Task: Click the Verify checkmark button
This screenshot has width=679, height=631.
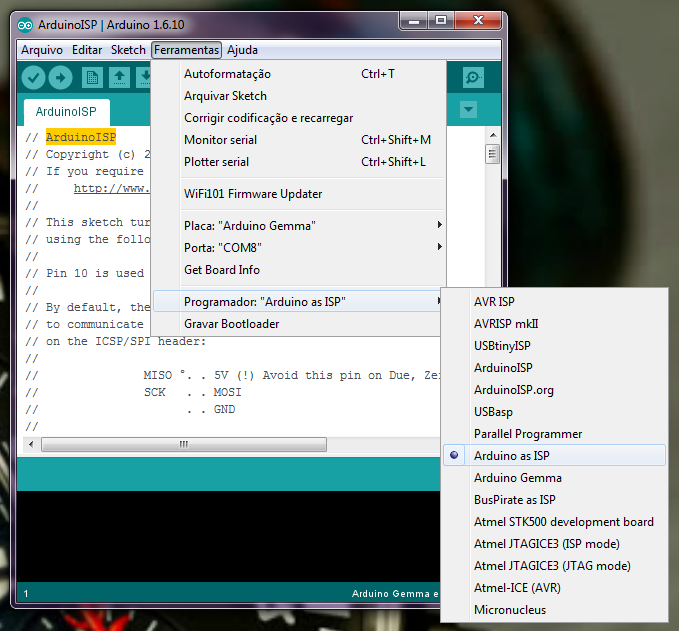Action: point(33,78)
